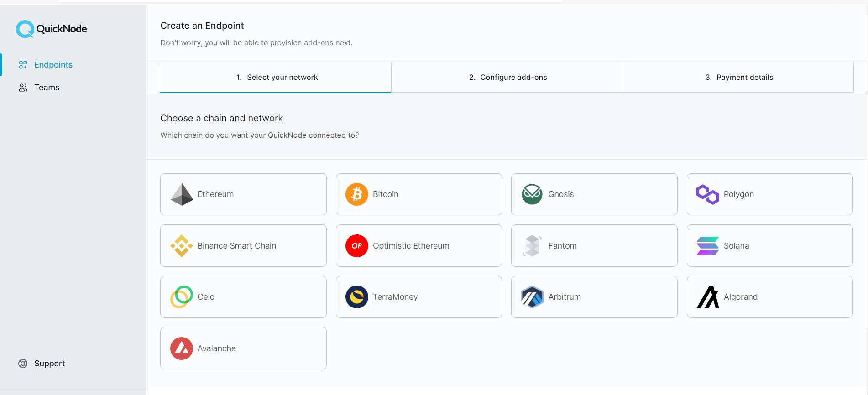Click the Ethereum diamond logo
The width and height of the screenshot is (868, 395).
182,194
